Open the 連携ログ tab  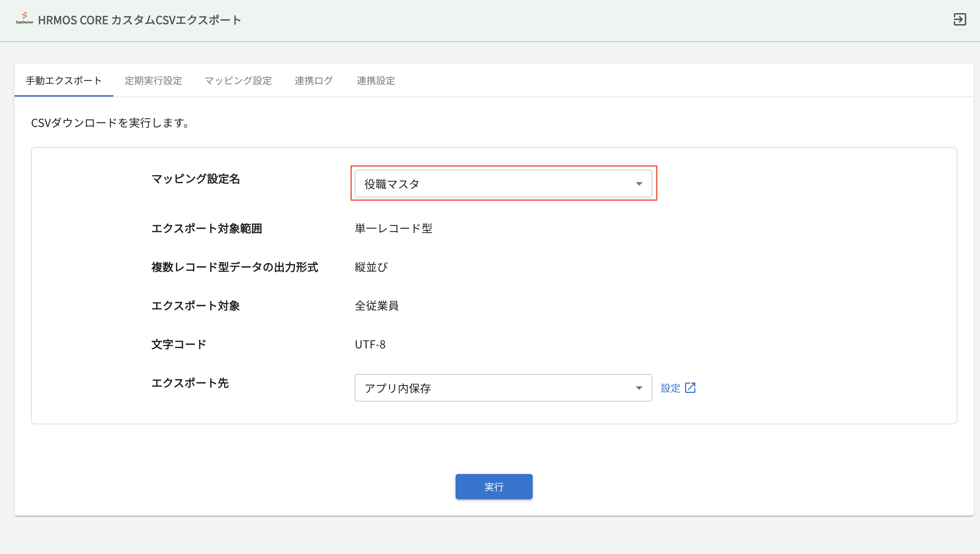(314, 81)
